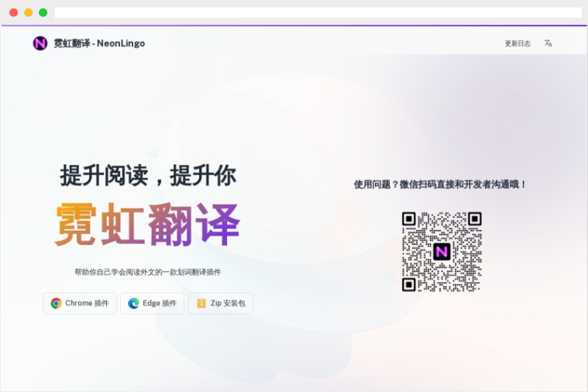Click the 提升阅读，提升你 headline

pos(148,175)
